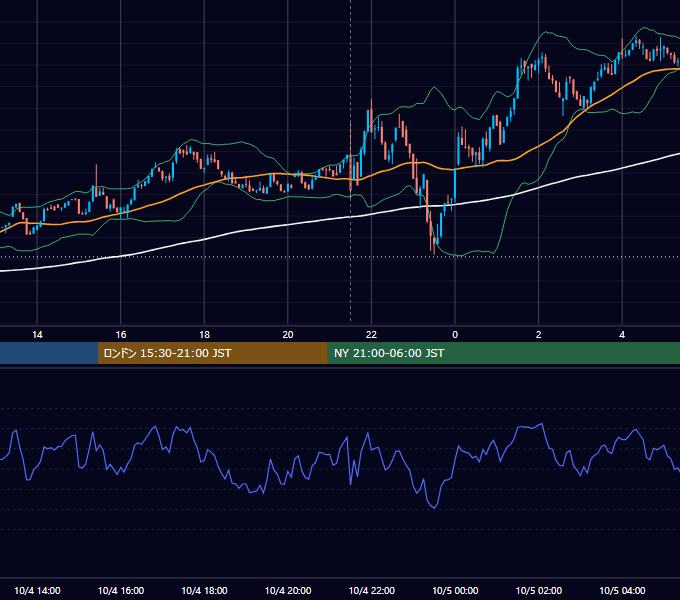Click the hour label 4 on the price chart axis
Image resolution: width=680 pixels, height=600 pixels.
point(622,335)
